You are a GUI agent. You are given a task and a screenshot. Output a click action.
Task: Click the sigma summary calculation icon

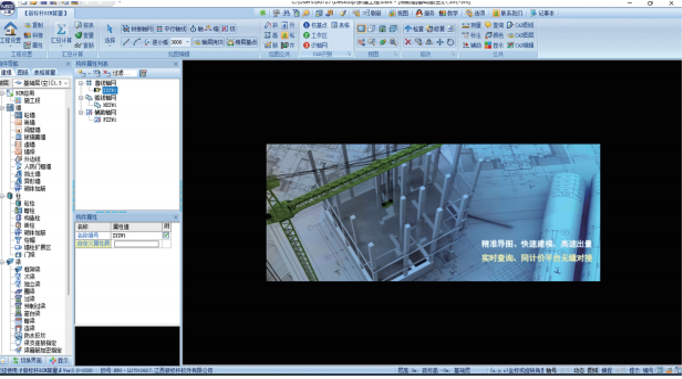[x=61, y=29]
